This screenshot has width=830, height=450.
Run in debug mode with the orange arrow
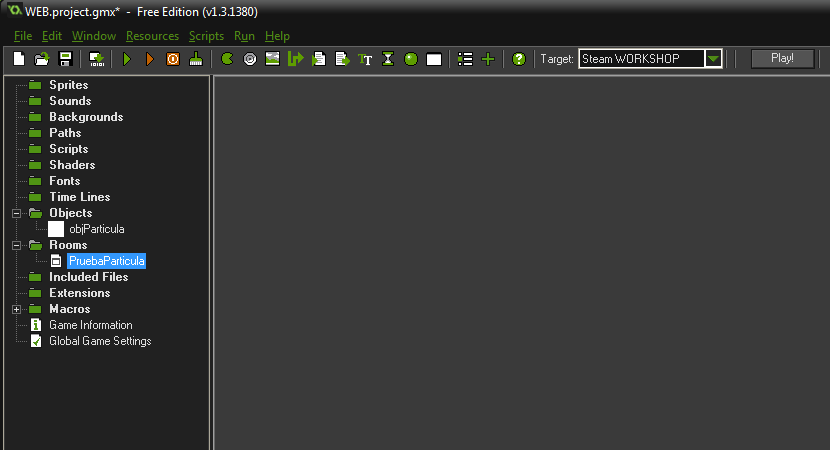point(150,59)
